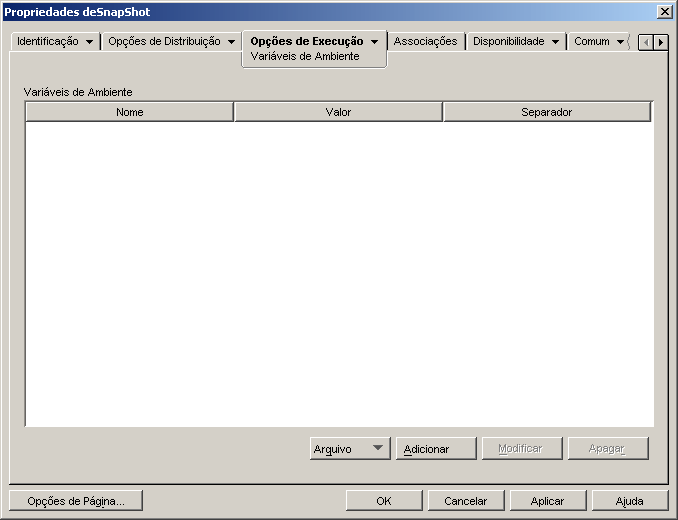
Task: Click the disabled Apagar button
Action: coord(608,449)
